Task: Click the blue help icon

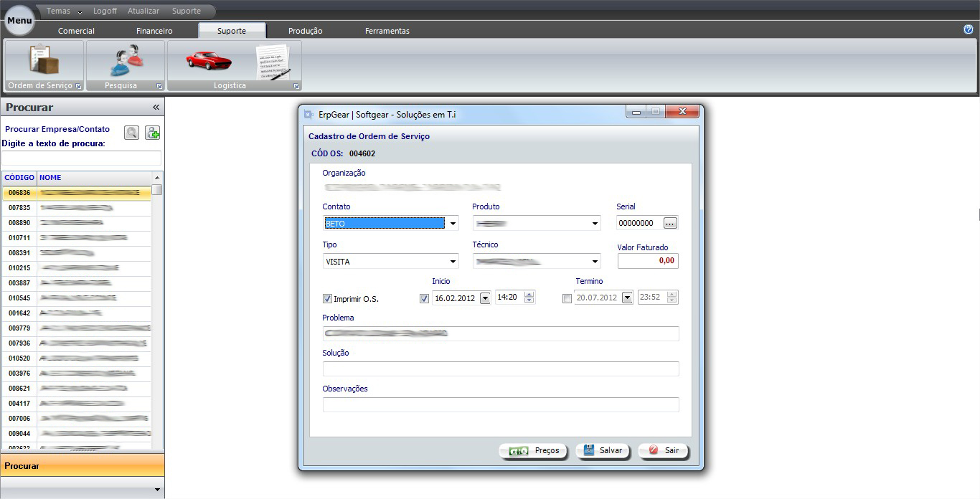Action: pyautogui.click(x=968, y=29)
